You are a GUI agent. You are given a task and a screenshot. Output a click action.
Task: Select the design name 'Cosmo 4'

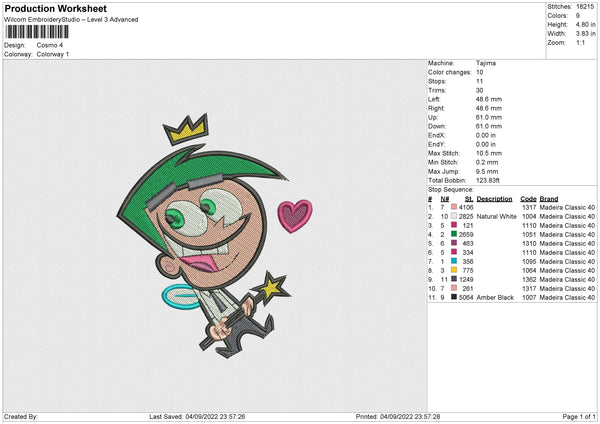click(x=50, y=45)
